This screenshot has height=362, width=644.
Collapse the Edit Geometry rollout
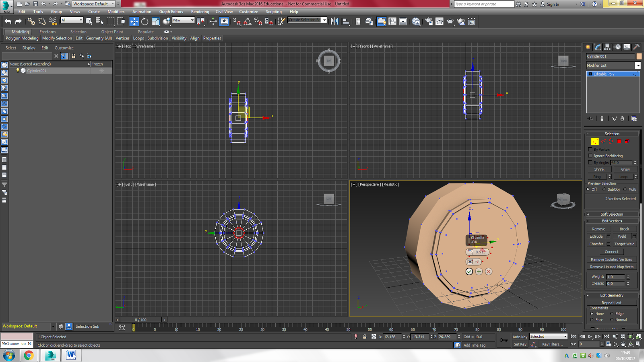point(612,295)
